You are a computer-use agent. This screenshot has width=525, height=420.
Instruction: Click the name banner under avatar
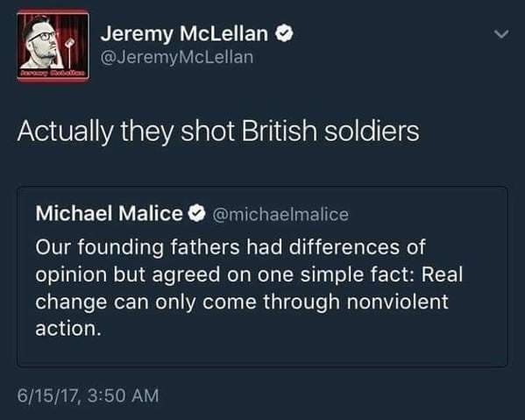[53, 73]
